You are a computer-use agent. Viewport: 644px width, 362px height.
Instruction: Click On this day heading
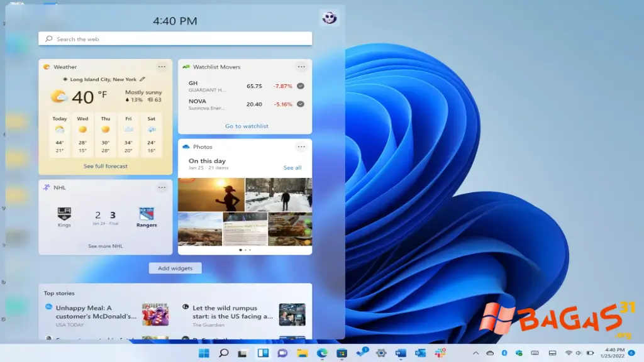tap(207, 161)
